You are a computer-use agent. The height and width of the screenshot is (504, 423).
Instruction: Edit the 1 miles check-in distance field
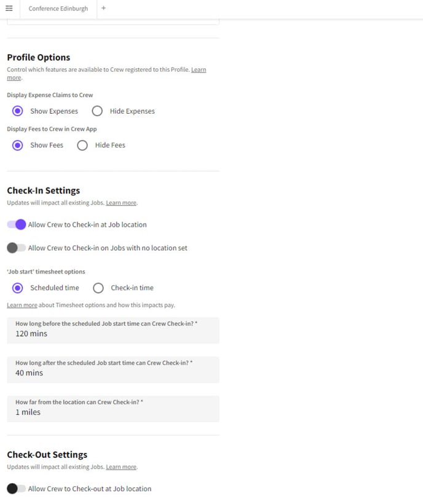(113, 409)
